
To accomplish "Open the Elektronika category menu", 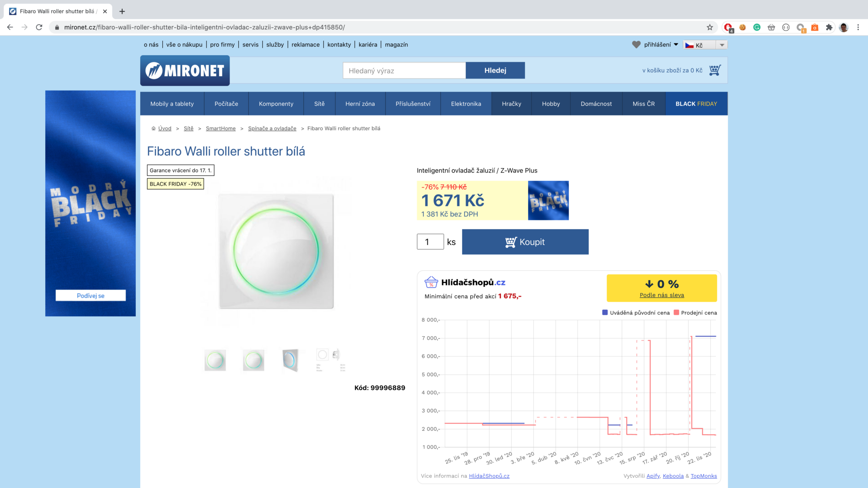I will tap(466, 104).
